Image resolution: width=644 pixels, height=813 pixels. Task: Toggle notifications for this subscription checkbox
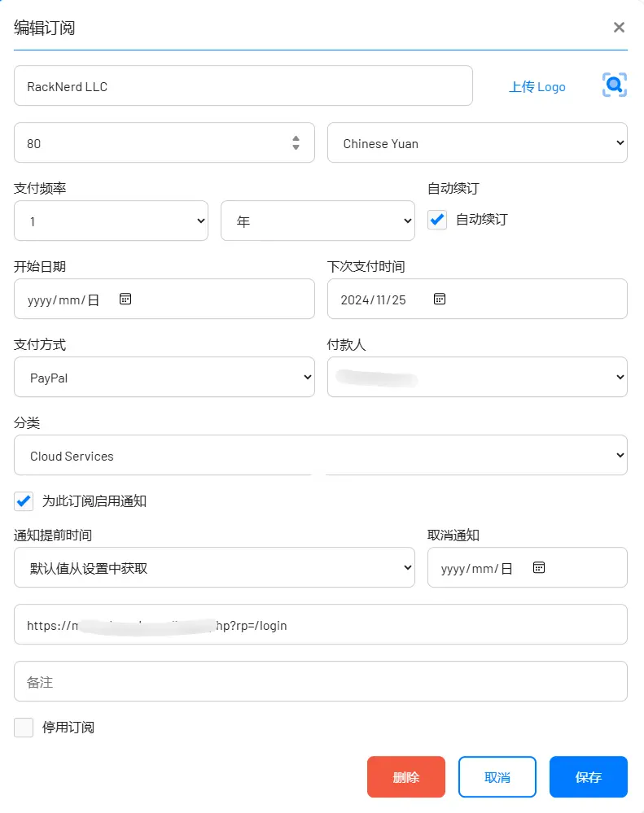(24, 500)
